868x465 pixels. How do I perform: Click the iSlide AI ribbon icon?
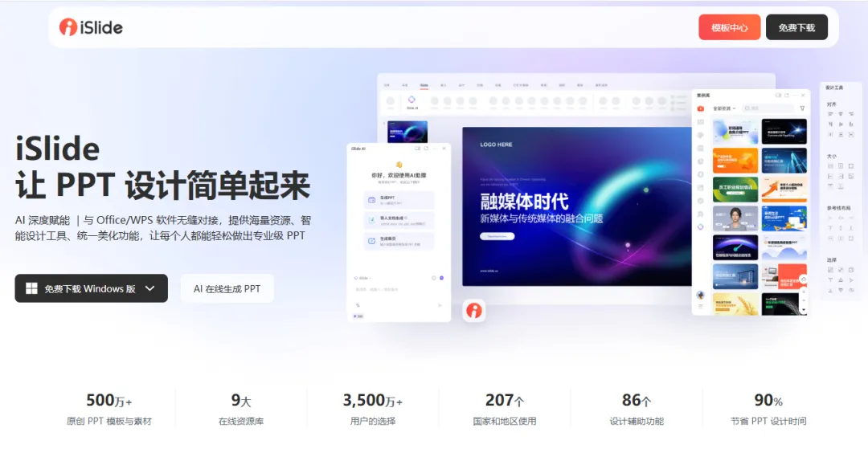coord(411,102)
